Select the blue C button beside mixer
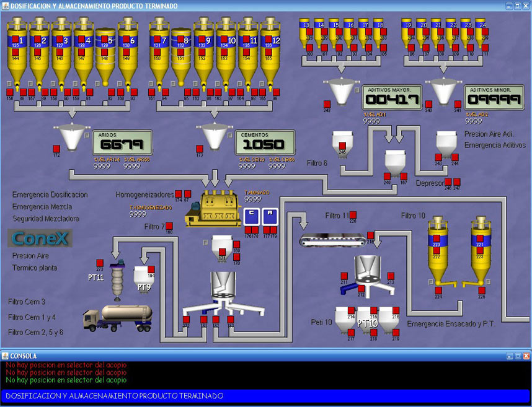The image size is (532, 407). click(252, 217)
